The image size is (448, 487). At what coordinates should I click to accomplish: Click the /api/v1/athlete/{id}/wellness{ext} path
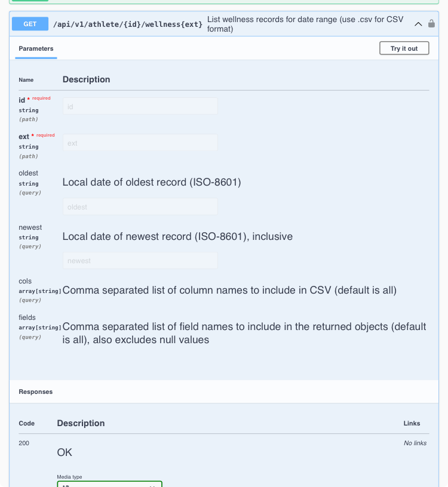click(127, 24)
